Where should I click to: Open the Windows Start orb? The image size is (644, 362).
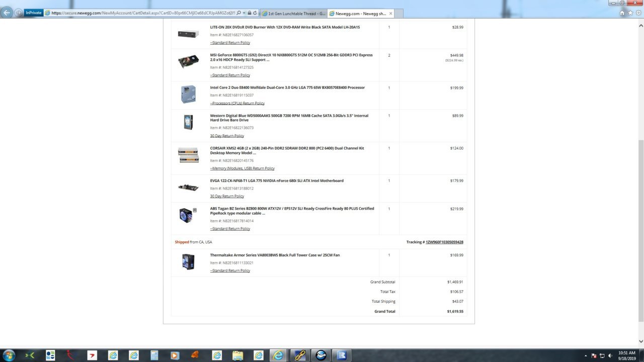[x=9, y=355]
